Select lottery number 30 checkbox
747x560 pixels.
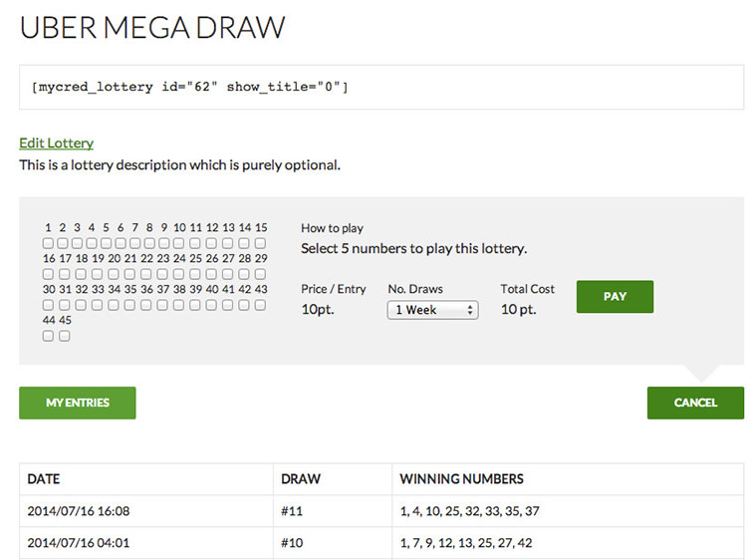point(48,305)
